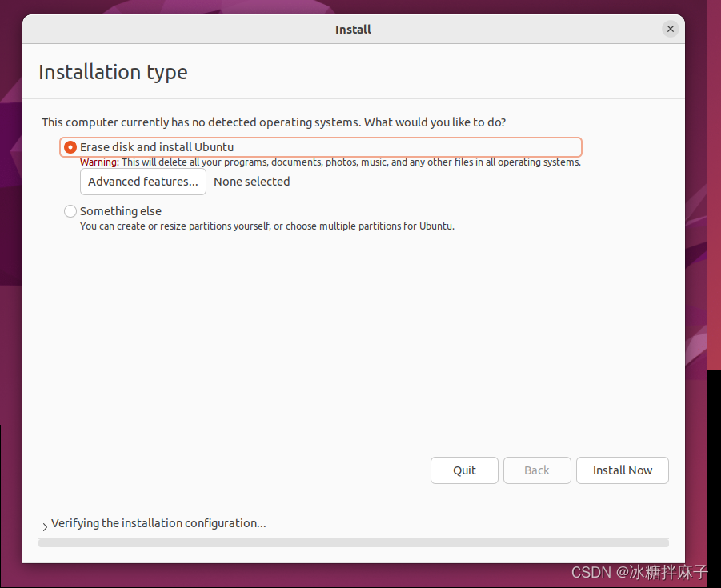Close the Install window with the X button
This screenshot has height=588, width=721.
(x=671, y=29)
